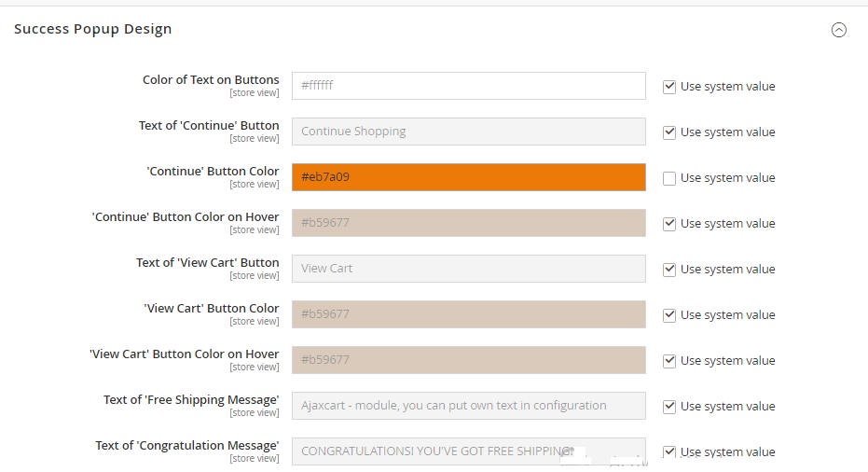Viewport: 868px width, 472px height.
Task: Click the orange 'Continue' Button Color field
Action: click(x=468, y=177)
